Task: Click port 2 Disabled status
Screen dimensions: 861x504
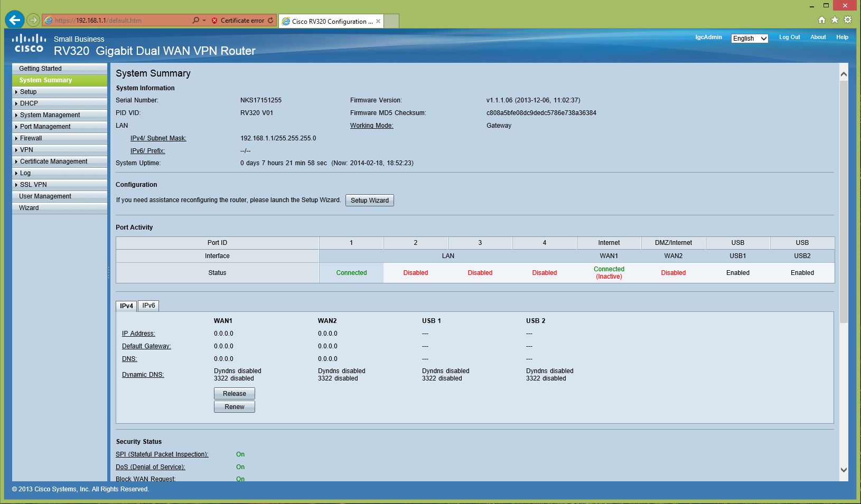Action: 416,273
